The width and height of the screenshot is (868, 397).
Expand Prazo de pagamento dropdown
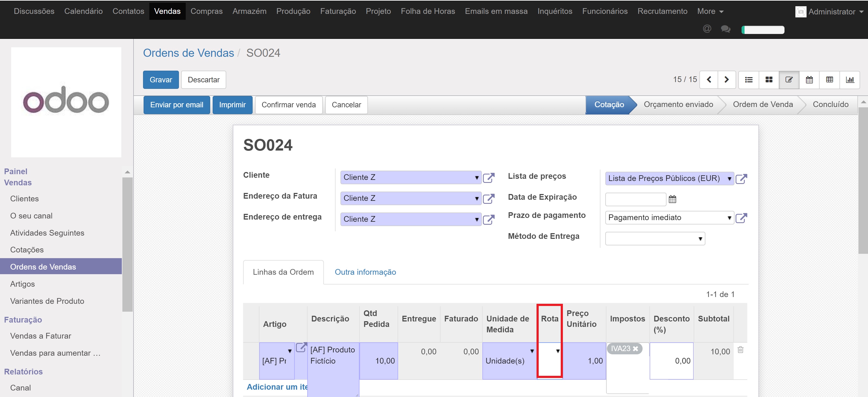point(729,218)
